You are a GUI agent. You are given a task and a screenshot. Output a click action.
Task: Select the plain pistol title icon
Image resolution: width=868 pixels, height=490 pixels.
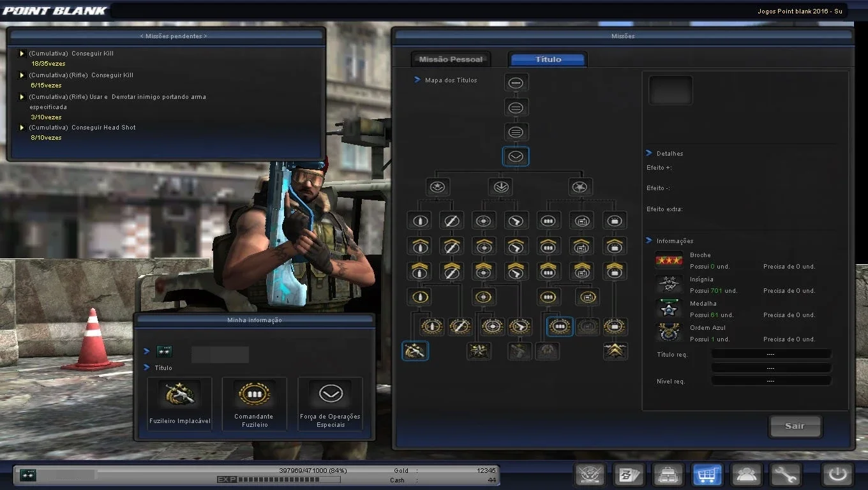pyautogui.click(x=516, y=221)
